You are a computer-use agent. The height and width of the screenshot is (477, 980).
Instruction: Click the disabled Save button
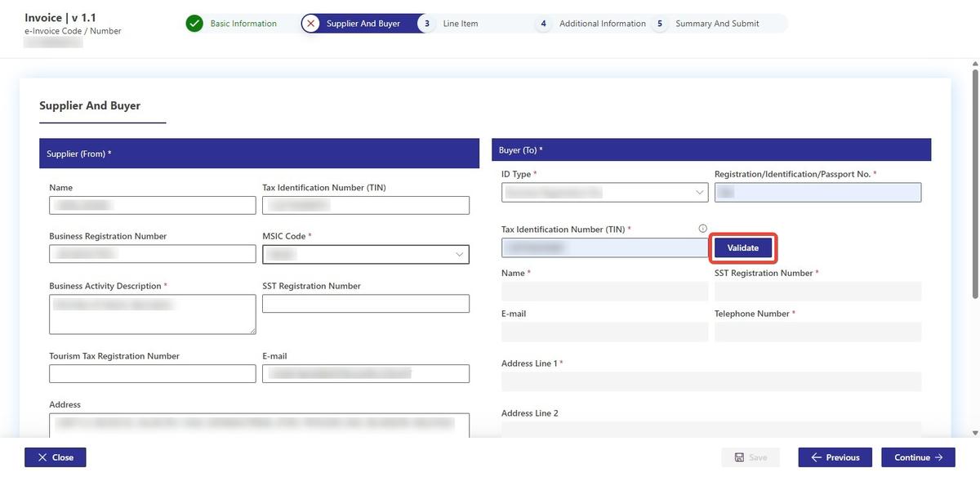coord(751,457)
